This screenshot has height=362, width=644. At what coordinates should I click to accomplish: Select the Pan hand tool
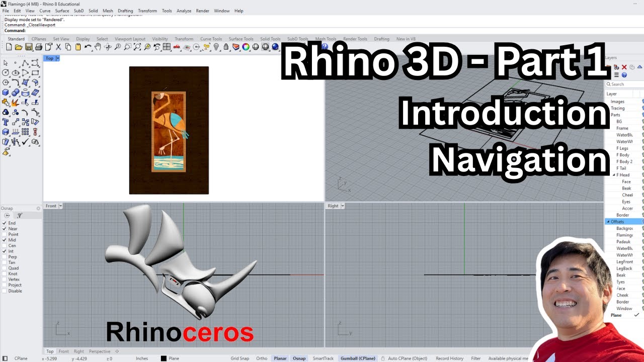click(x=98, y=47)
